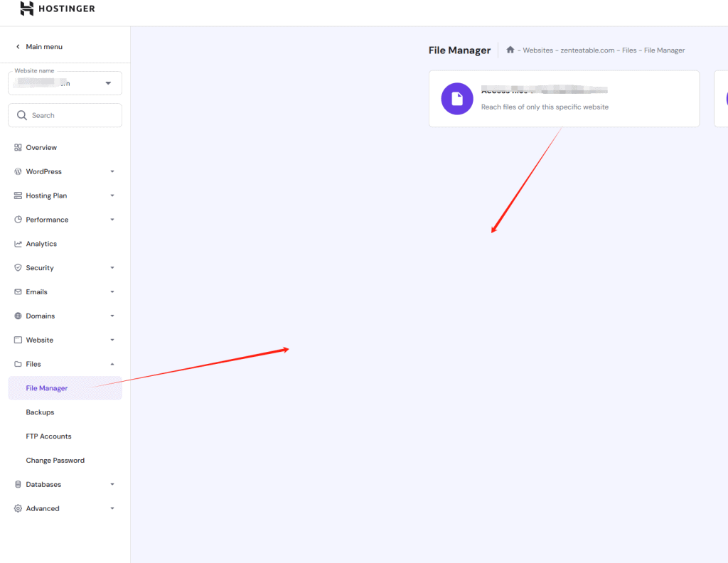Click the Emails envelope icon

[18, 292]
